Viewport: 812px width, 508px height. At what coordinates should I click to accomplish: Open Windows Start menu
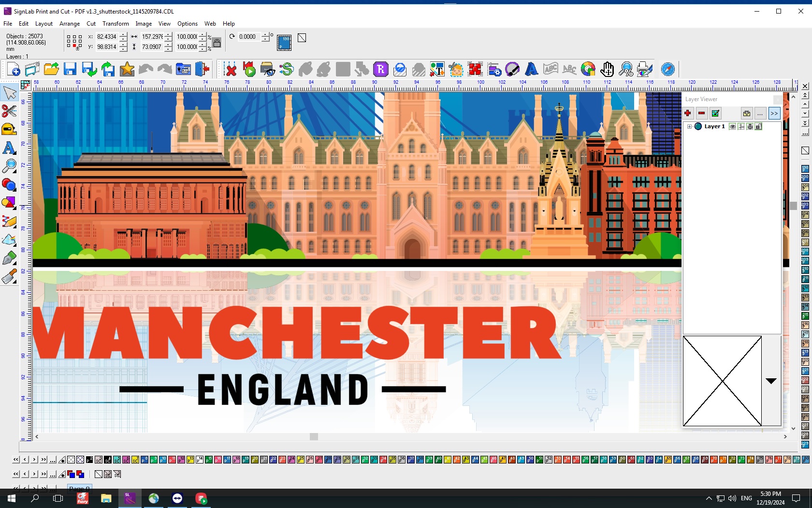[x=12, y=498]
